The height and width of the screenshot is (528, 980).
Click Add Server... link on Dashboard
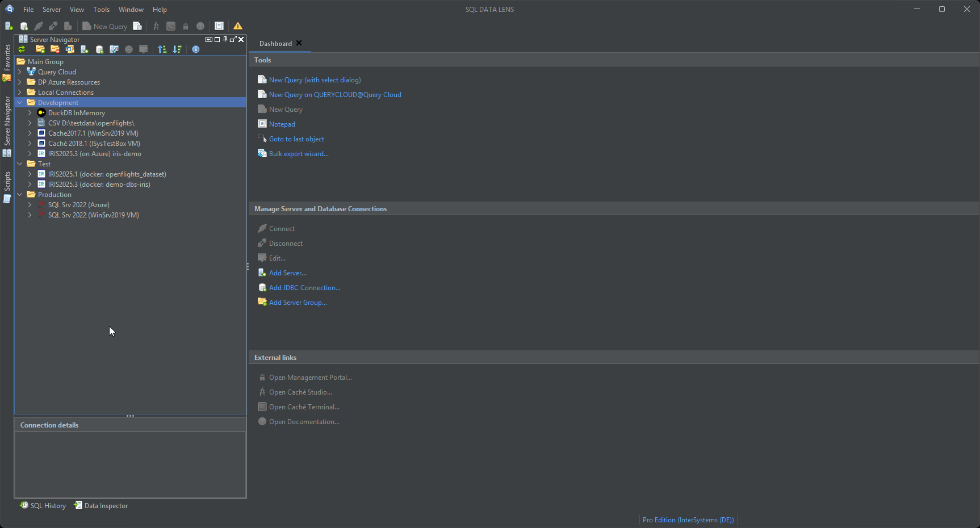[288, 273]
